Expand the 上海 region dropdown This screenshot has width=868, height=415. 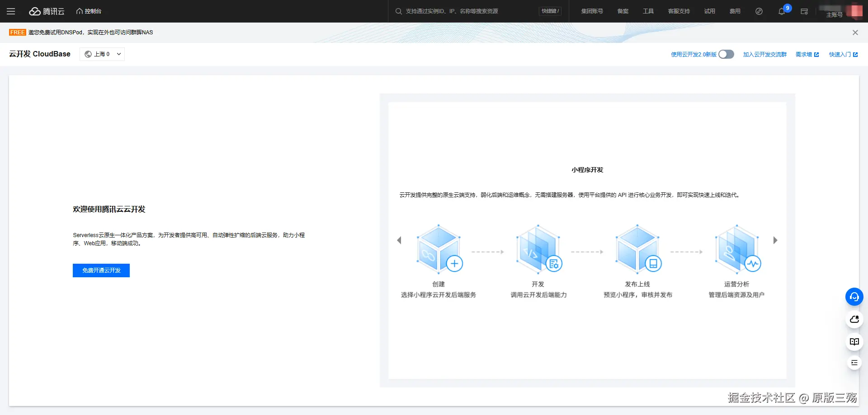[x=102, y=54]
